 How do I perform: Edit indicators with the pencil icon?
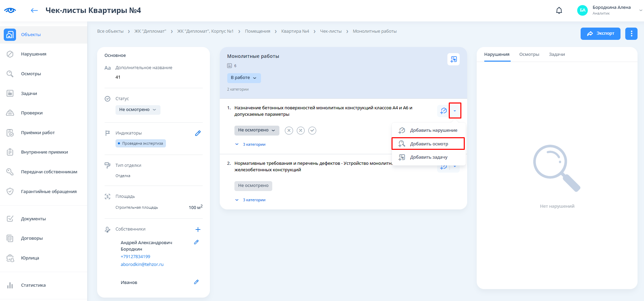pyautogui.click(x=198, y=133)
